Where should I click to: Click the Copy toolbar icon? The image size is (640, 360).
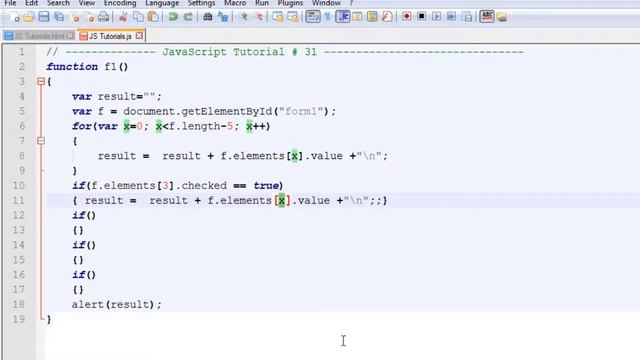[x=138, y=17]
